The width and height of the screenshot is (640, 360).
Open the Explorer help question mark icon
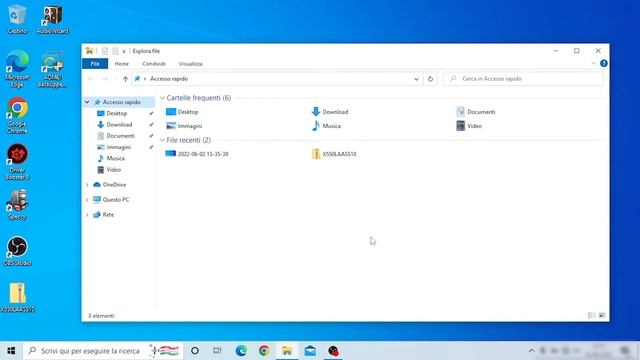pos(604,64)
